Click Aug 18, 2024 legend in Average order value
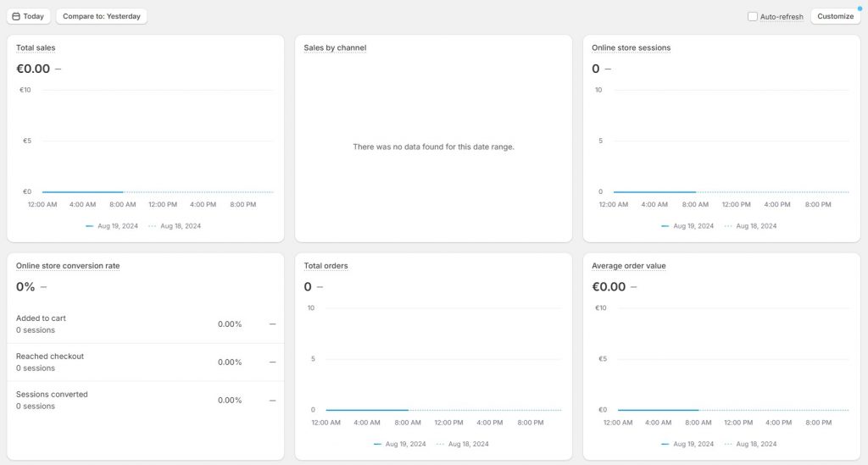The width and height of the screenshot is (868, 465). tap(751, 444)
